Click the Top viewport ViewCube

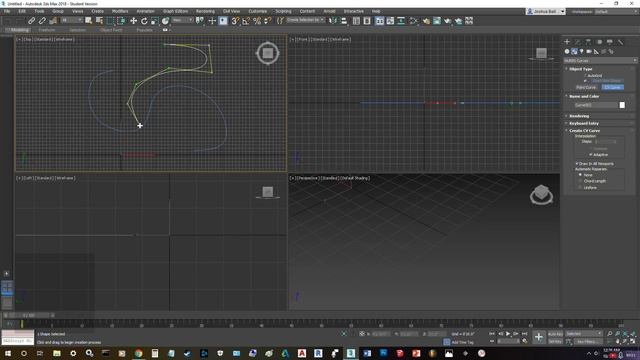point(268,53)
